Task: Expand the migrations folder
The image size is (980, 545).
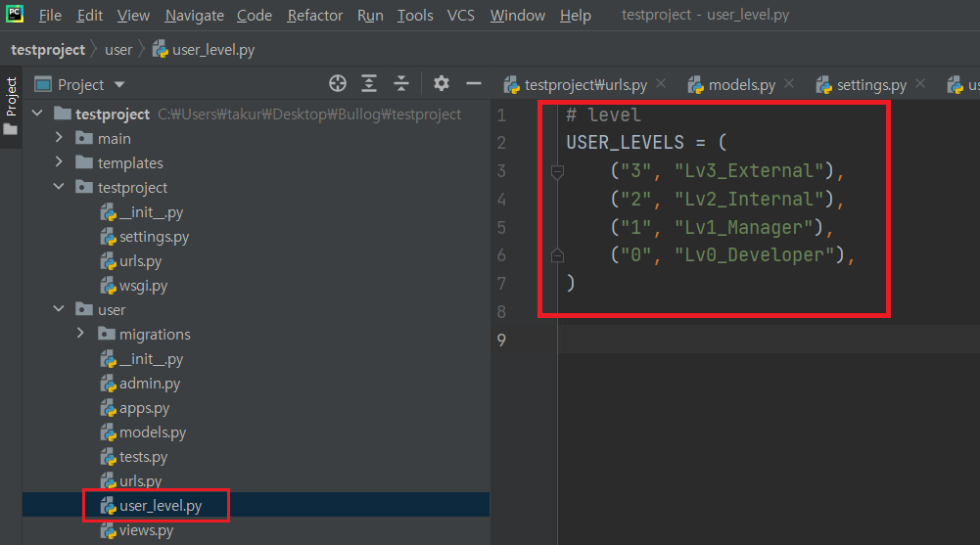Action: [80, 334]
